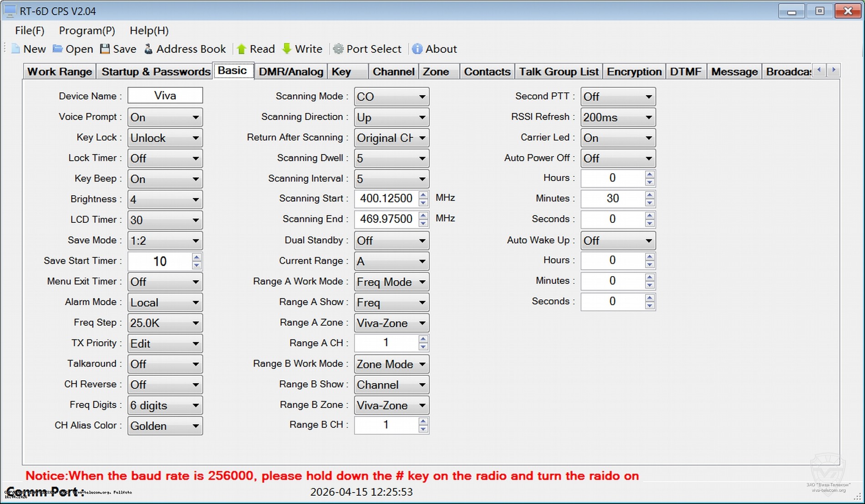The image size is (865, 504).
Task: Switch to the Channel tab
Action: point(393,72)
